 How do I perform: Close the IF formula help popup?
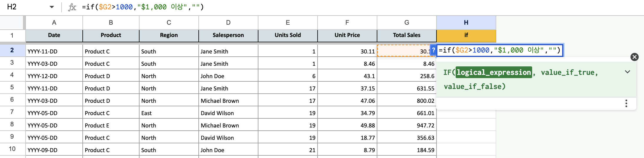635,57
